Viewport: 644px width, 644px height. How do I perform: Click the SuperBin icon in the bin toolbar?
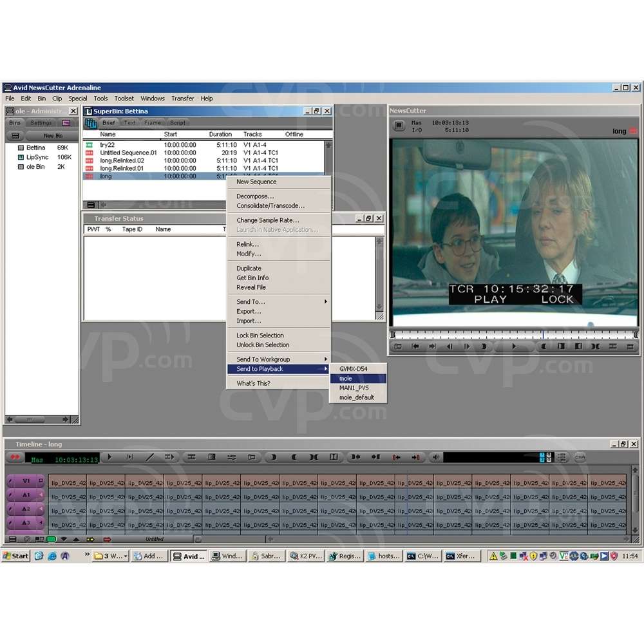point(91,122)
